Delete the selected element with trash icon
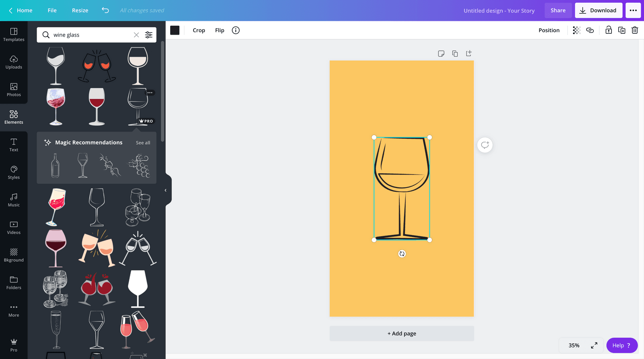Screen dimensions: 644x359 pos(635,30)
